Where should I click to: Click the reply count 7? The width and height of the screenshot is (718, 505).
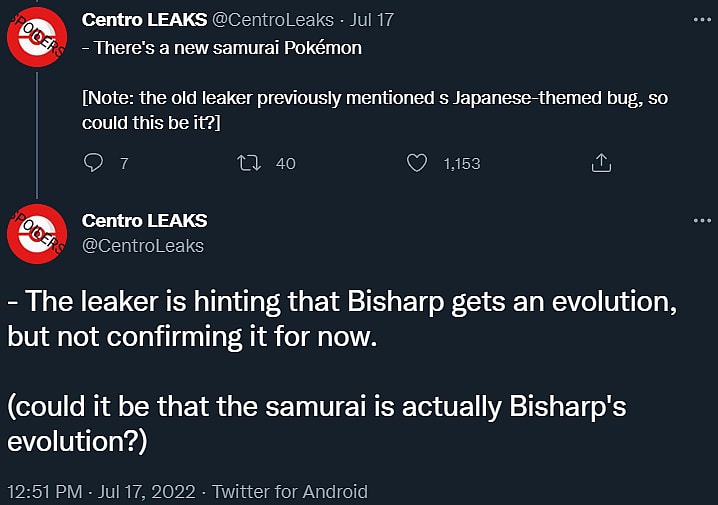point(124,163)
